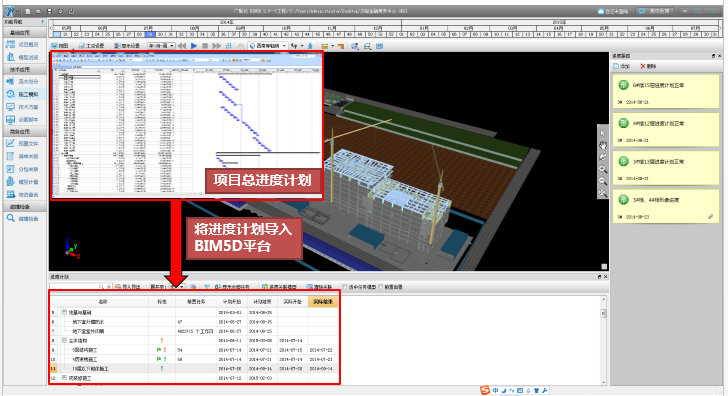Screen dimensions: 728x396
Task: Open 项目概况 in the left sidebar
Action: tap(23, 45)
